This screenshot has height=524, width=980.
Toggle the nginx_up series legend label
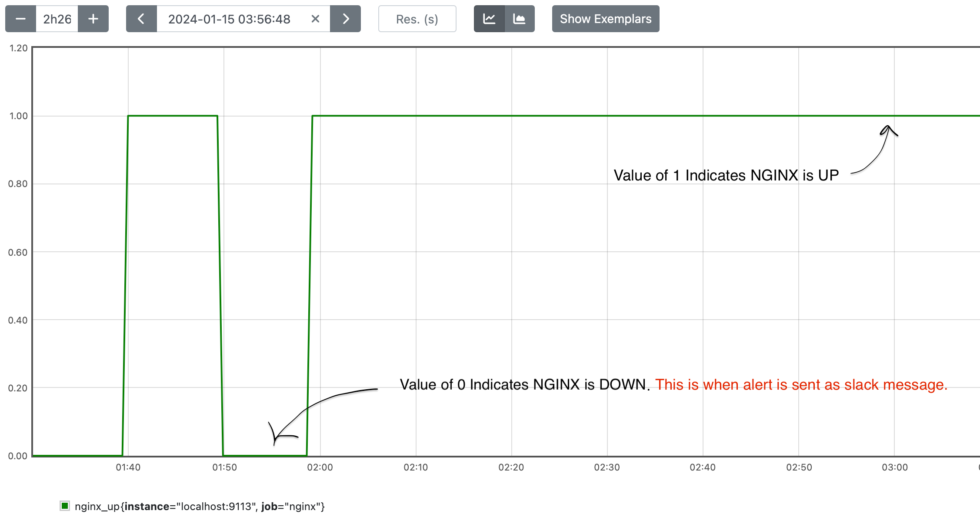pos(200,507)
